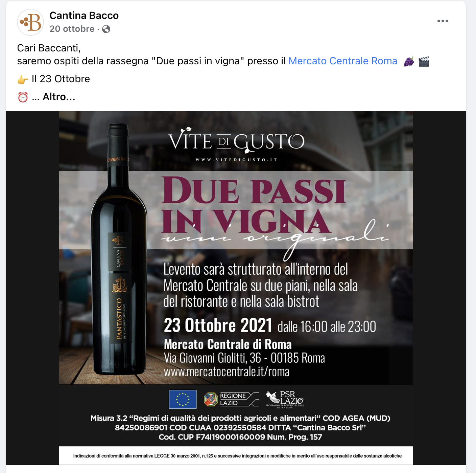This screenshot has height=473, width=476.
Task: Click the PSR Lazio logo
Action: (285, 399)
